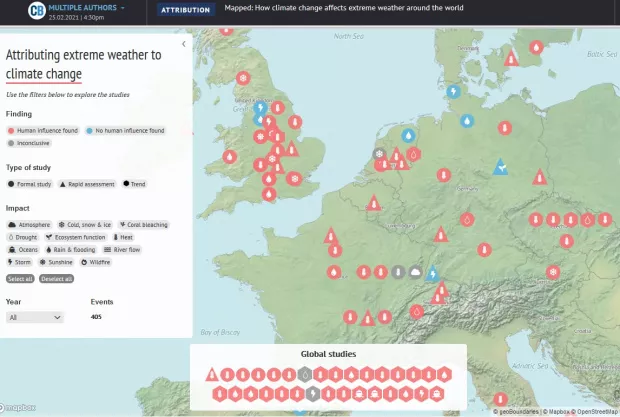Open the Year dropdown
Image resolution: width=620 pixels, height=417 pixels.
pos(35,317)
